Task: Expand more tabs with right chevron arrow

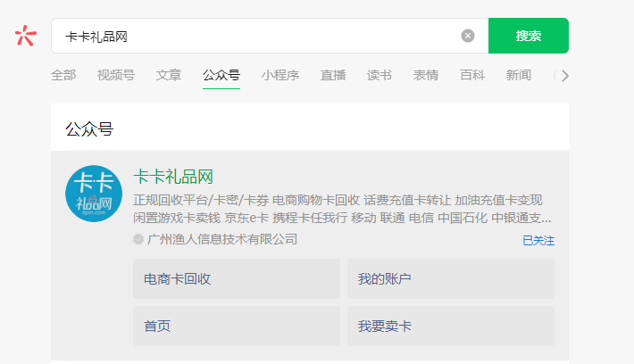Action: 565,76
